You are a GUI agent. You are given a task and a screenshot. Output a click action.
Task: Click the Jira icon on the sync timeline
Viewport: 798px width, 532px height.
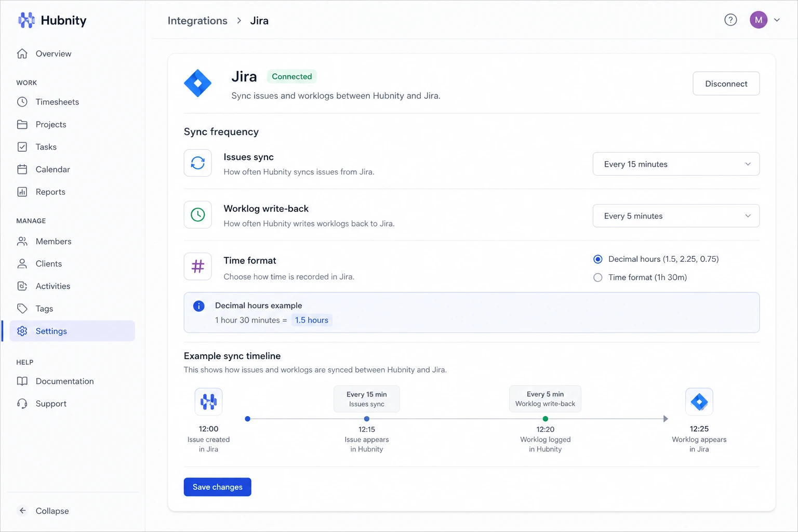tap(699, 402)
